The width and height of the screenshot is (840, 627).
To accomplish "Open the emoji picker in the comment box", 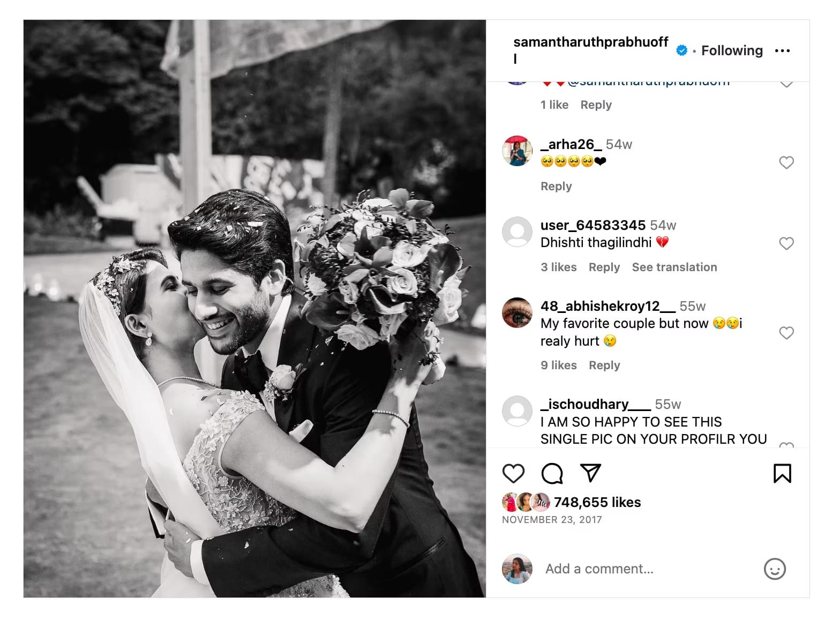I will 775,569.
